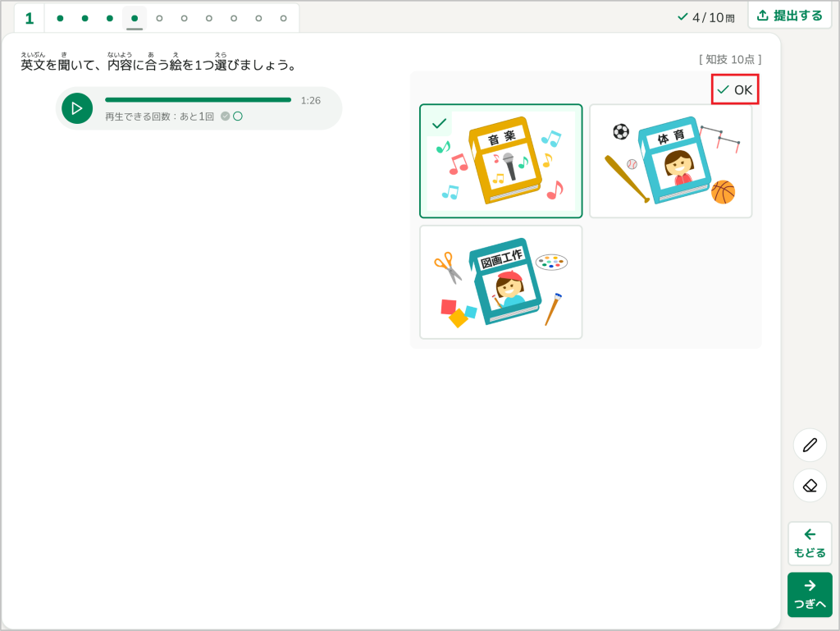The image size is (840, 631).
Task: Select the 音楽 (music) textbook picture
Action: click(501, 161)
